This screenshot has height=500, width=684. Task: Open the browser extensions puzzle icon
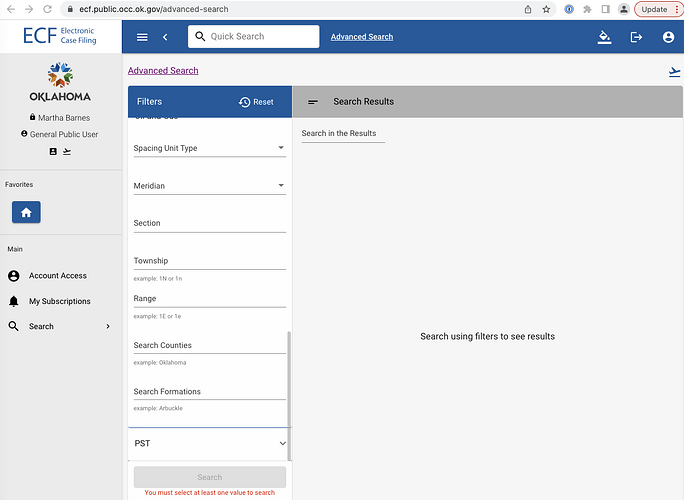point(587,9)
